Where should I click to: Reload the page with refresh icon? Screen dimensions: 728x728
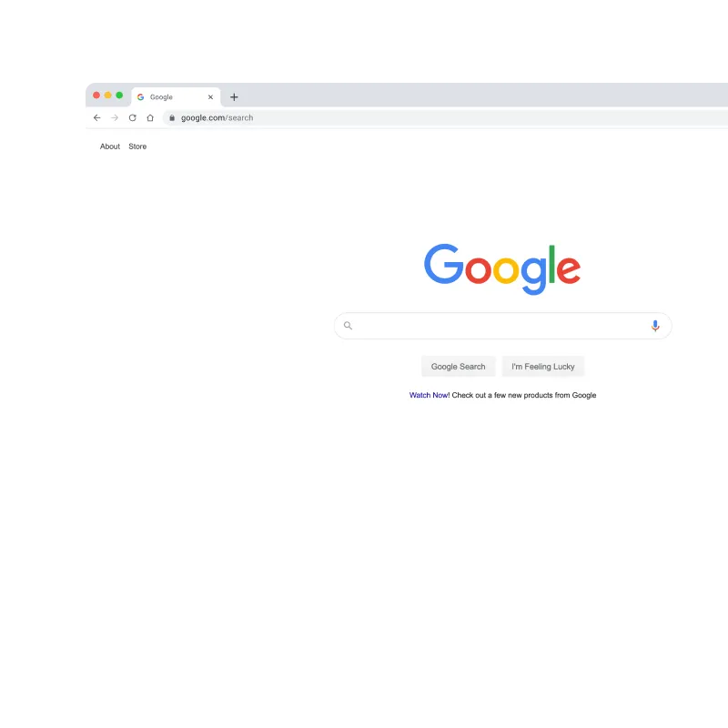pos(132,118)
